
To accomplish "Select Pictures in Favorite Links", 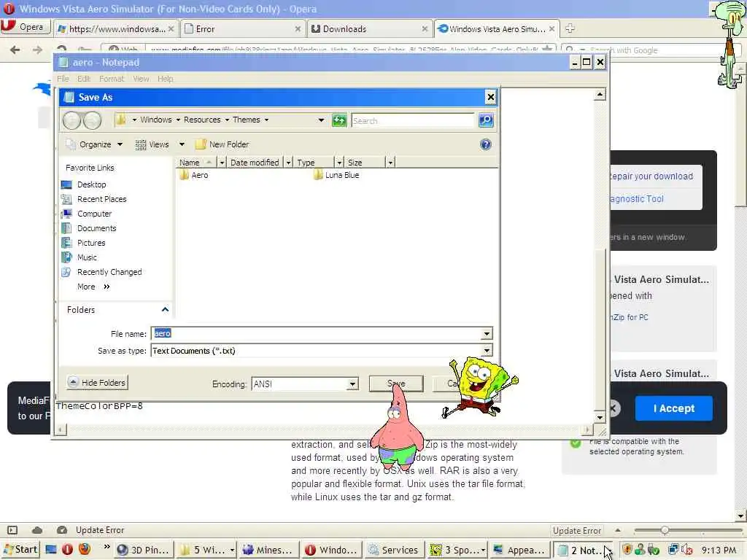I will point(84,243).
